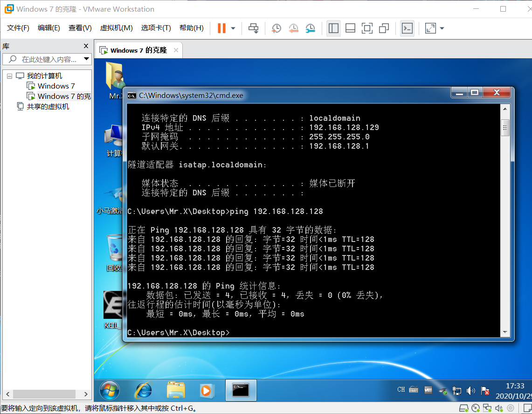This screenshot has width=532, height=414.
Task: Click the safely remove hardware tray icon
Action: pos(443,391)
